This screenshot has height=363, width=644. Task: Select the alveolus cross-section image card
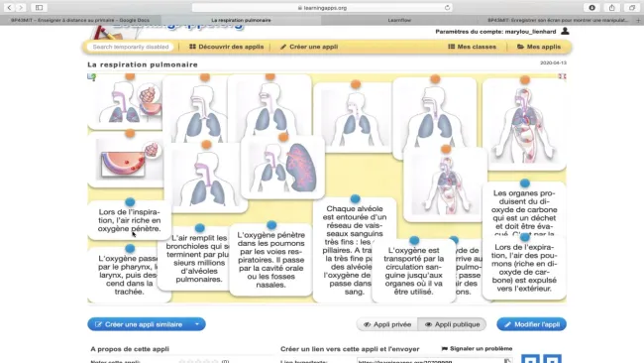point(125,161)
